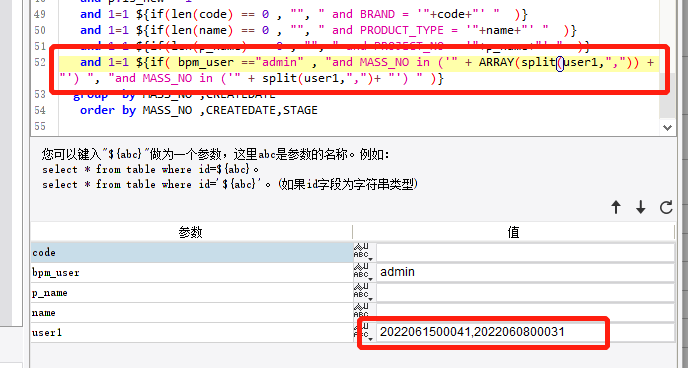
Task: Click the bpm_user text in line 52
Action: coord(205,62)
